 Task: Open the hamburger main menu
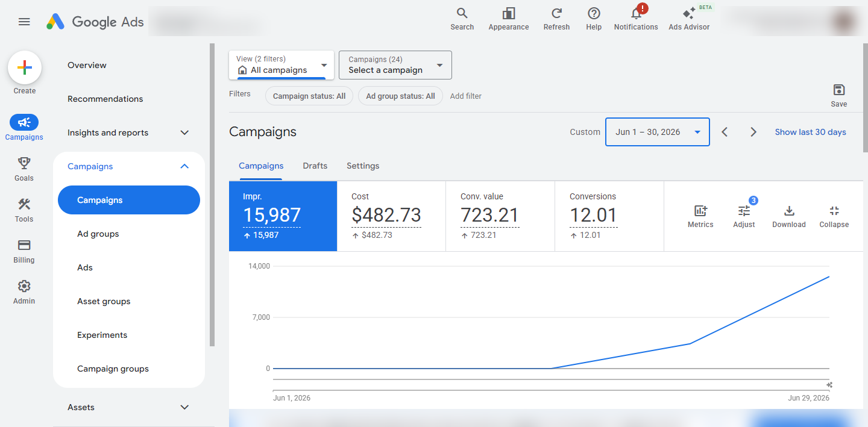click(24, 22)
